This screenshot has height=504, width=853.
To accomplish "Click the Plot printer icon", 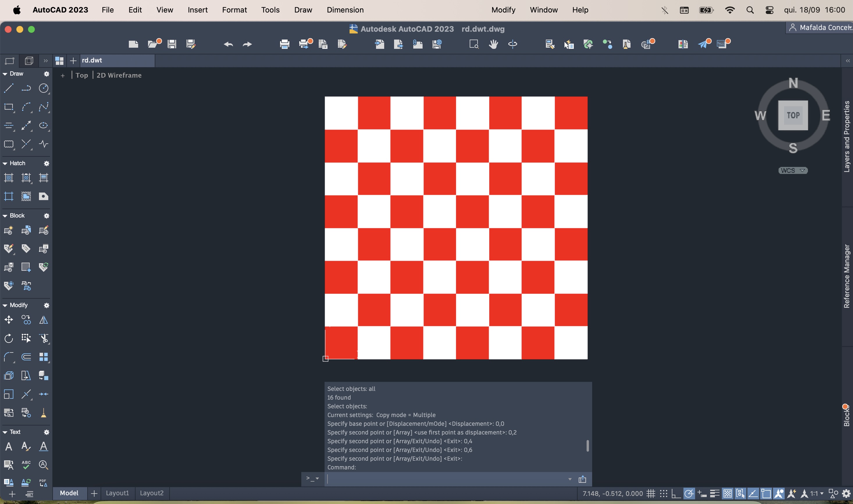I will (284, 44).
